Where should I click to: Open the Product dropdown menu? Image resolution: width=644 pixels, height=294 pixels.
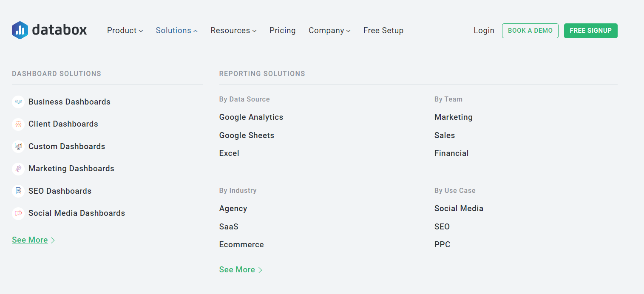125,30
